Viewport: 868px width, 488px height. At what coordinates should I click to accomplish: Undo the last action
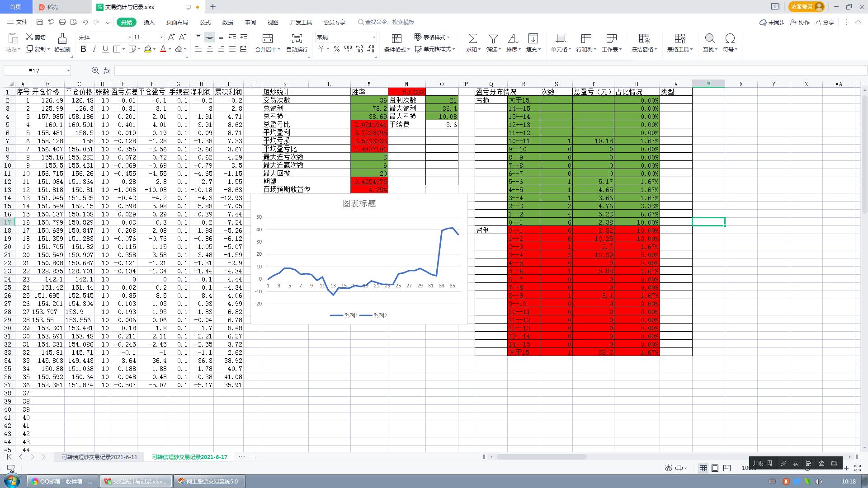85,22
